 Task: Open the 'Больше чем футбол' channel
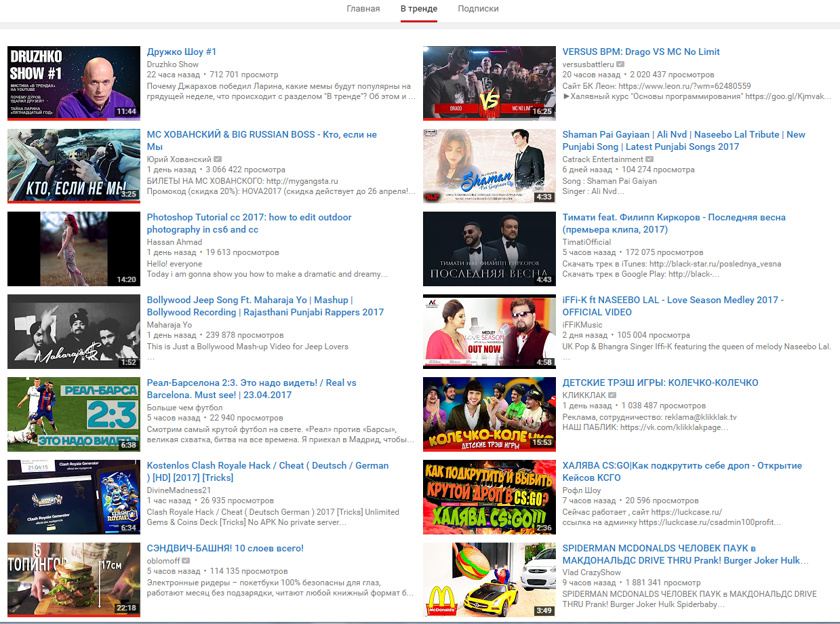184,407
